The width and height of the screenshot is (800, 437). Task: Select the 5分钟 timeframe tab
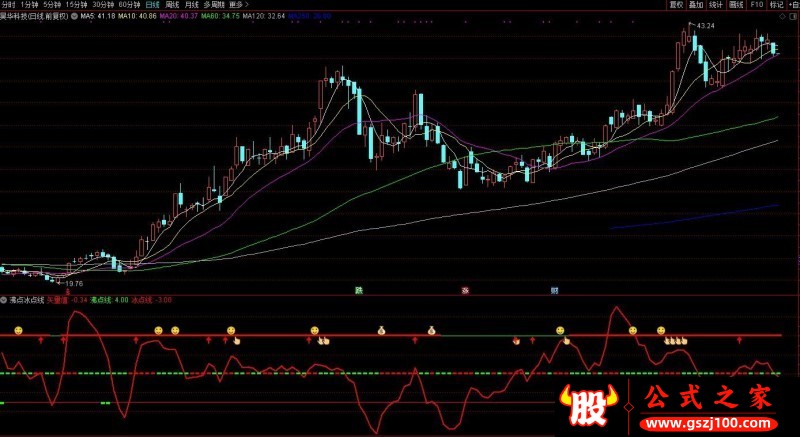tap(52, 5)
